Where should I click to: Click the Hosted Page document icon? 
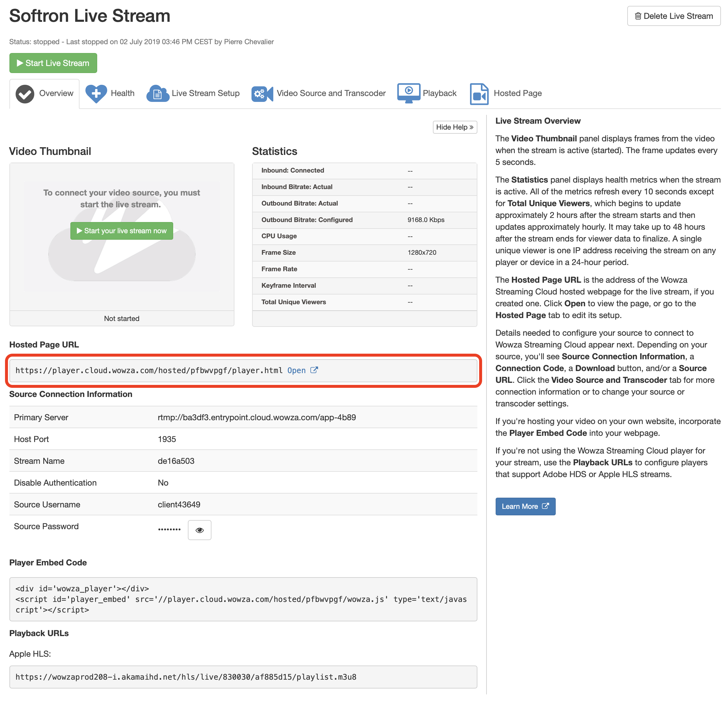(x=479, y=94)
